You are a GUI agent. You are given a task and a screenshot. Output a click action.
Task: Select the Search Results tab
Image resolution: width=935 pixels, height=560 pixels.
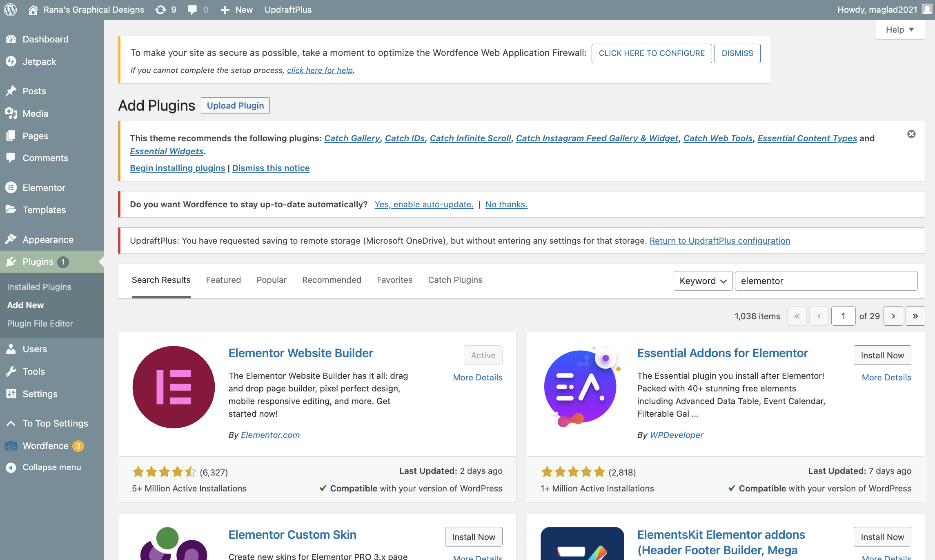coord(161,280)
